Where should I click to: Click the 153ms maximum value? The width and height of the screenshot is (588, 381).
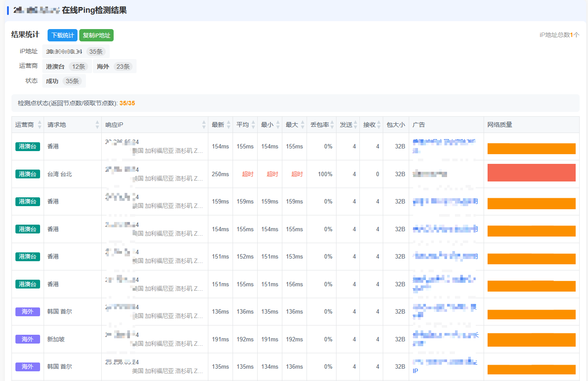click(294, 256)
